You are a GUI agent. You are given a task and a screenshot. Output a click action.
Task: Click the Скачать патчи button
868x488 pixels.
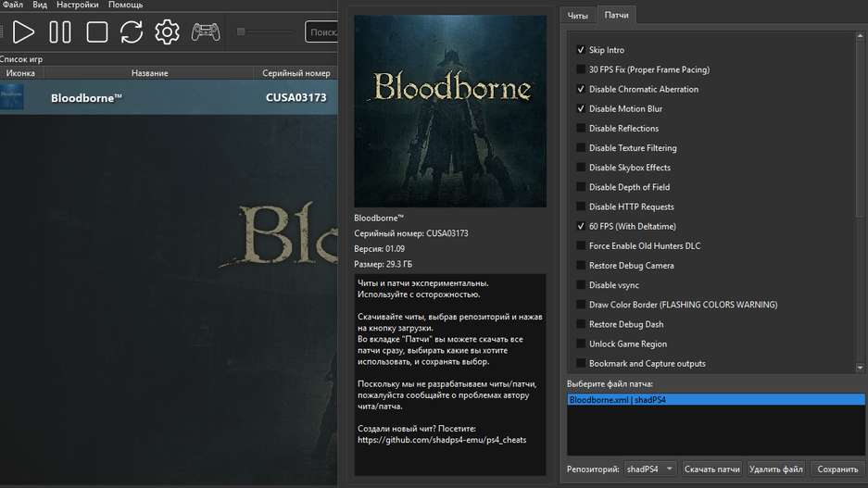tap(711, 469)
